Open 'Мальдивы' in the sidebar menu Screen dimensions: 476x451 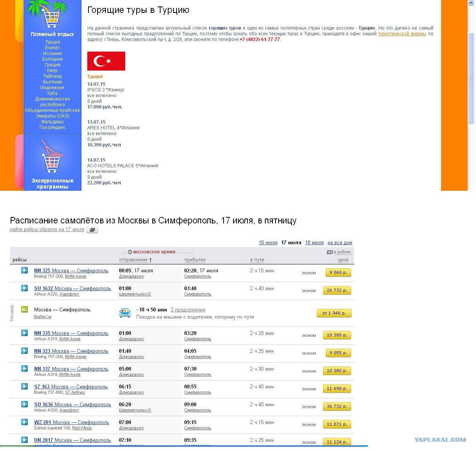click(52, 122)
